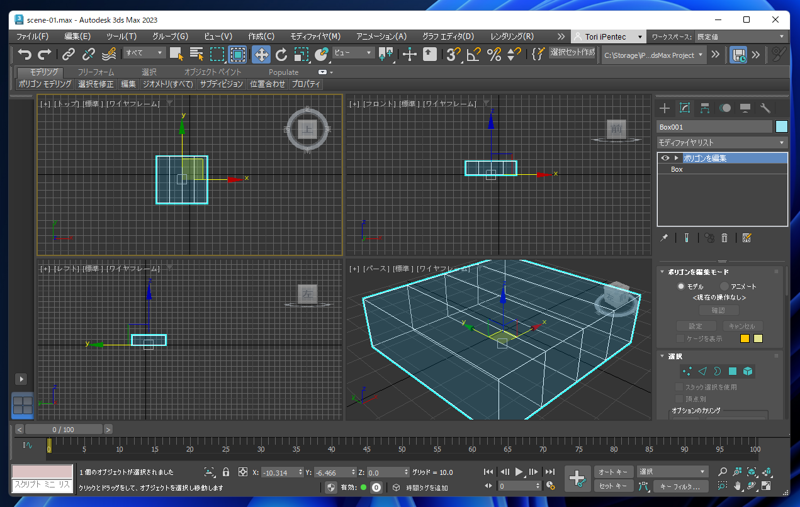Viewport: 800px width, 507px height.
Task: Click the X coordinate input field
Action: pyautogui.click(x=282, y=473)
